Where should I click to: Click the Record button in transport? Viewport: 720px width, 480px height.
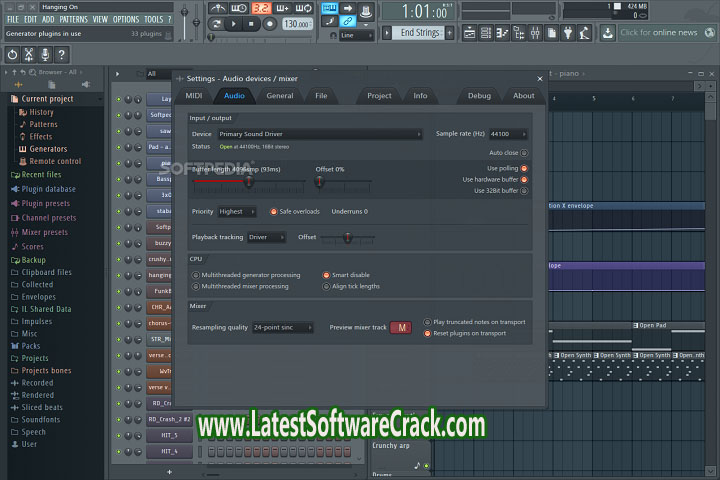pos(270,23)
